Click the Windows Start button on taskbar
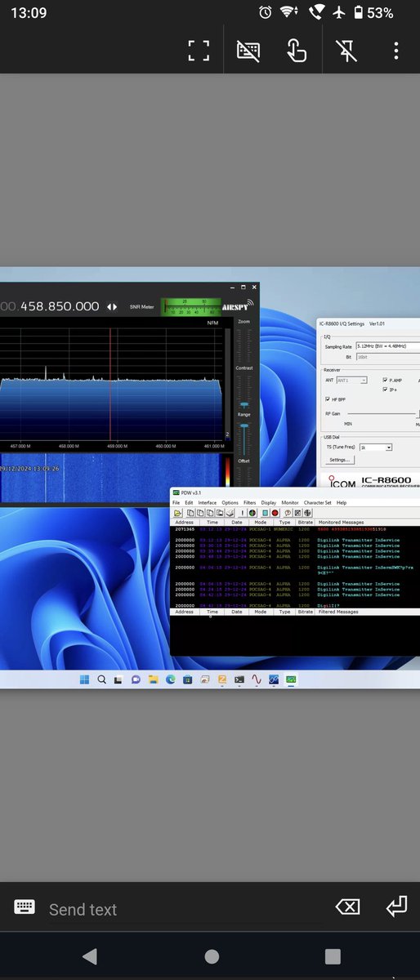 coord(84,679)
